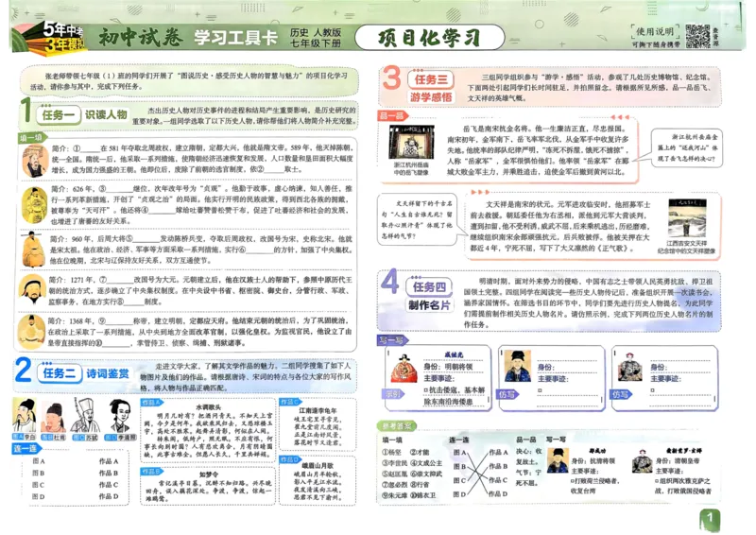Screen dimensions: 756x535
Task: Click the 峨眉山月歌 poem title in 作品D
Action: [x=318, y=466]
